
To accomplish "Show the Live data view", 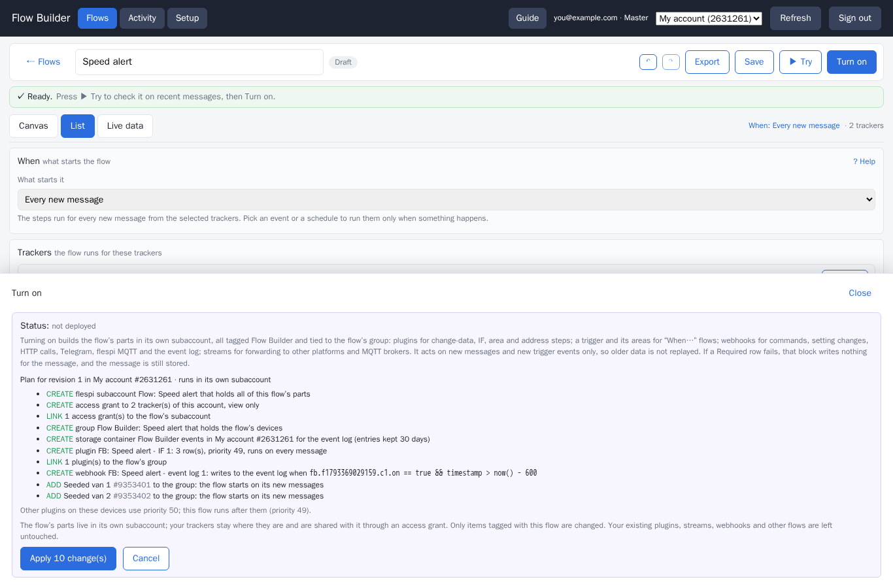I will [x=125, y=126].
